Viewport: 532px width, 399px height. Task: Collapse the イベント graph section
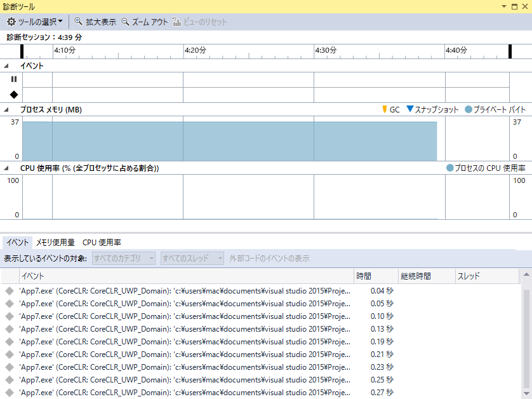click(6, 66)
